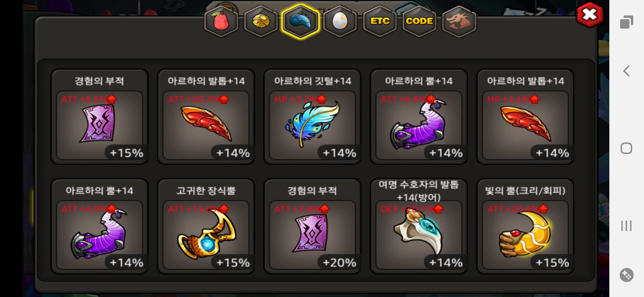Open the CODE tab
The width and height of the screenshot is (644, 297).
pos(419,21)
